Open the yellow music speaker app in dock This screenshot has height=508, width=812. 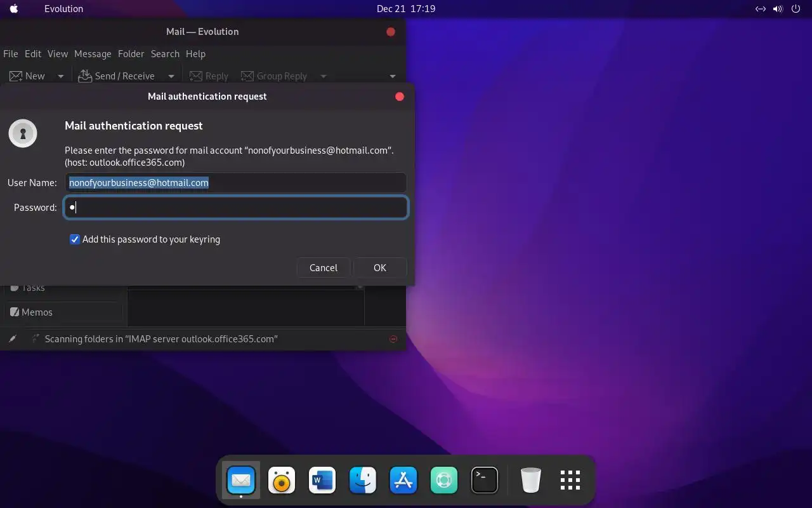282,481
